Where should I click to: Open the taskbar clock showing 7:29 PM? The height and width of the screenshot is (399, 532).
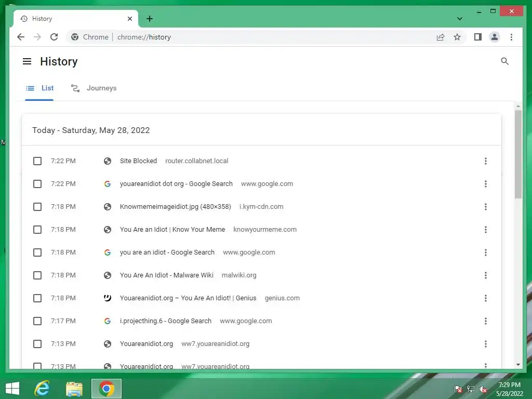(510, 389)
